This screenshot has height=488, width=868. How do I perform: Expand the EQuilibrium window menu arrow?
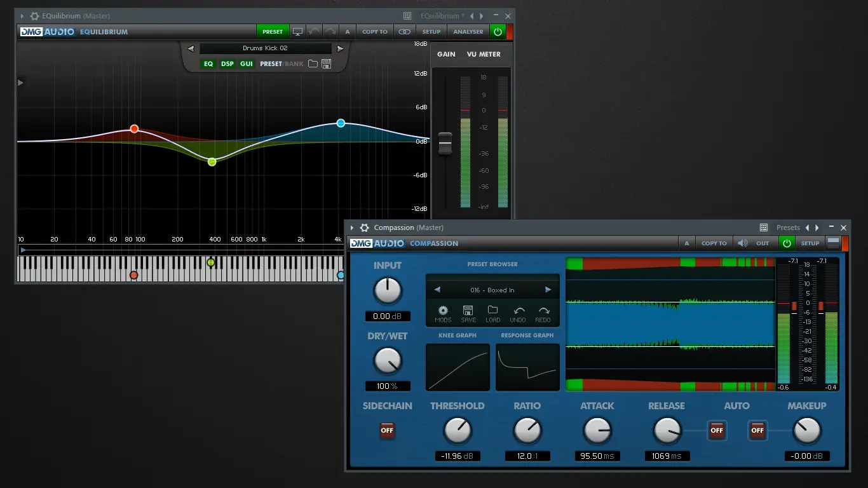[x=22, y=16]
